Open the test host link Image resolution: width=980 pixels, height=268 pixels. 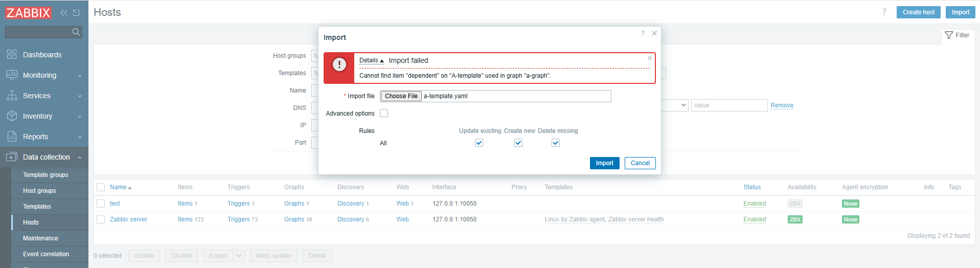tap(115, 204)
